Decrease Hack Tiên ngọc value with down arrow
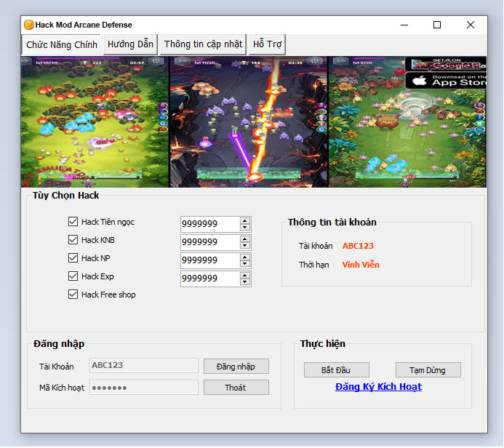This screenshot has width=504, height=448. (x=245, y=227)
